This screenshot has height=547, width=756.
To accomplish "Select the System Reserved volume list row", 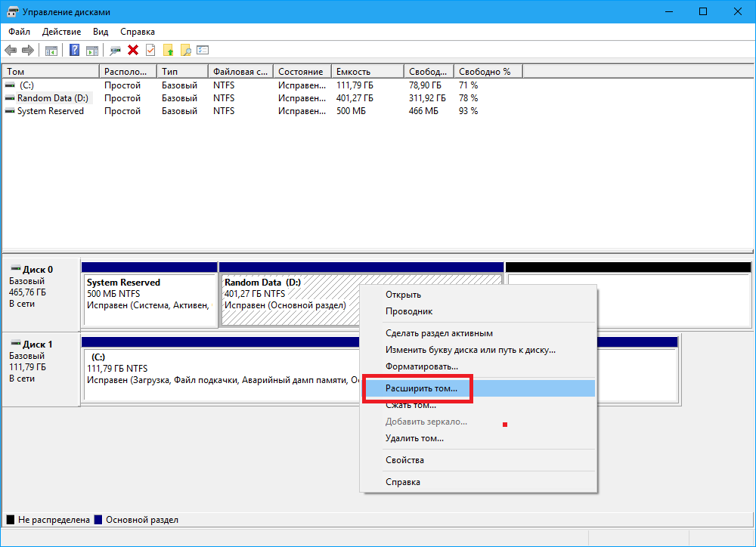I will (x=263, y=111).
